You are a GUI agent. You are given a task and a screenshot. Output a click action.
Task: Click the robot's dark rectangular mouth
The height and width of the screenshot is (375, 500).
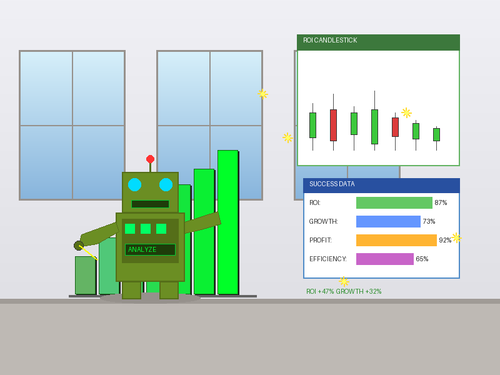[150, 204]
